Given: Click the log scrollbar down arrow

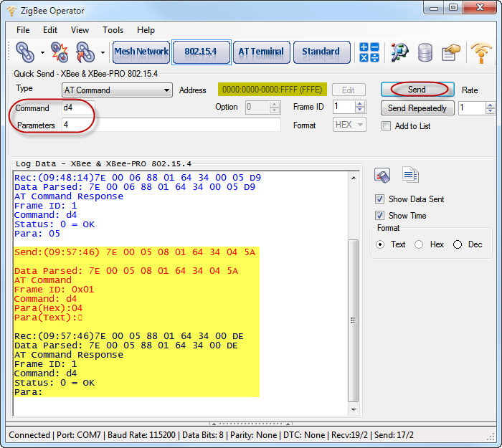Looking at the screenshot, I should point(354,409).
